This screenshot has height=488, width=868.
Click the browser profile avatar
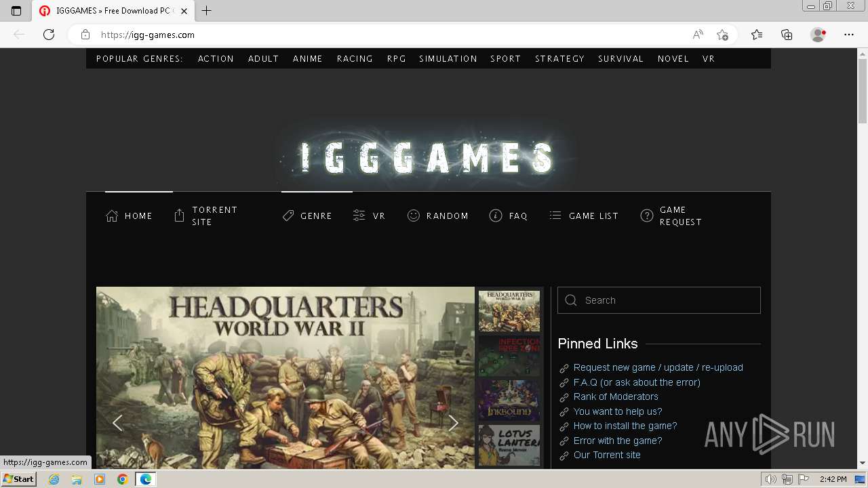coord(818,35)
